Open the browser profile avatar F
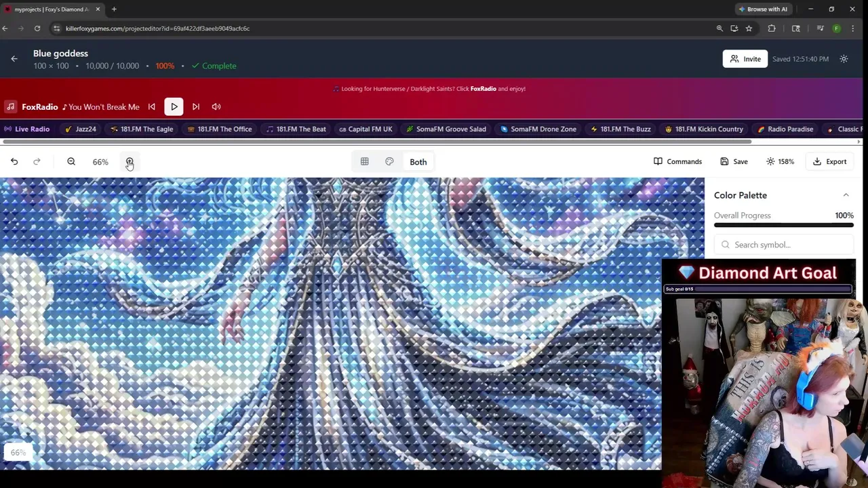 836,28
